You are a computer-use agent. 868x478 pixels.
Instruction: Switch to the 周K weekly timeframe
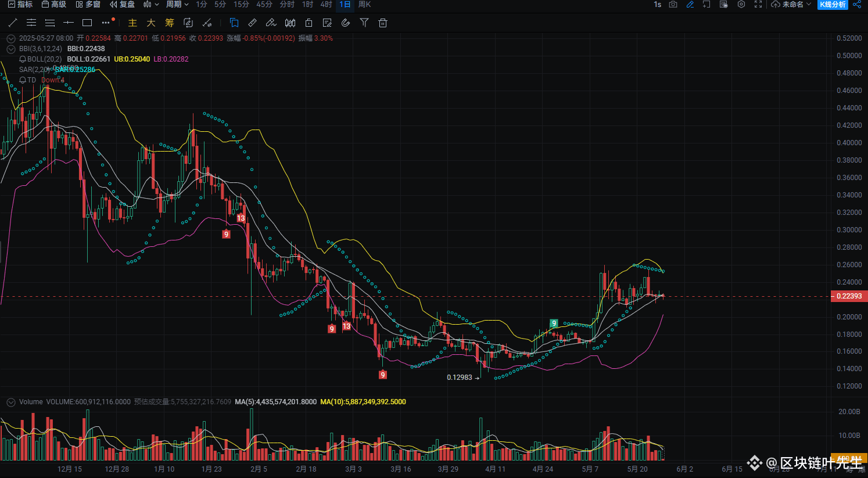click(x=364, y=5)
